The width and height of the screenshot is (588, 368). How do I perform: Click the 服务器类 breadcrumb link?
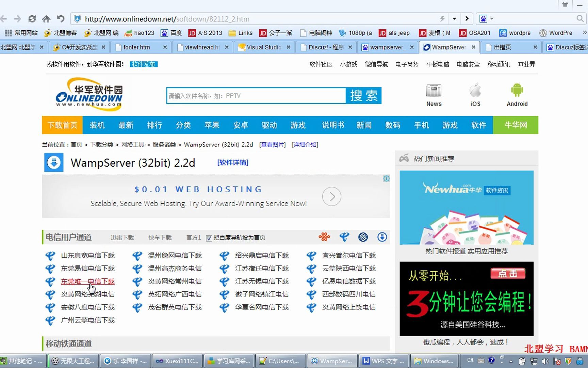(x=164, y=144)
